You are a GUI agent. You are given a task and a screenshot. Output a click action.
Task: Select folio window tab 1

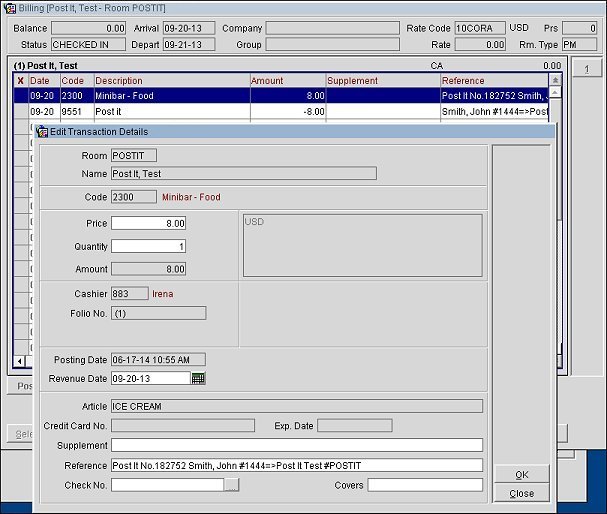coord(586,69)
